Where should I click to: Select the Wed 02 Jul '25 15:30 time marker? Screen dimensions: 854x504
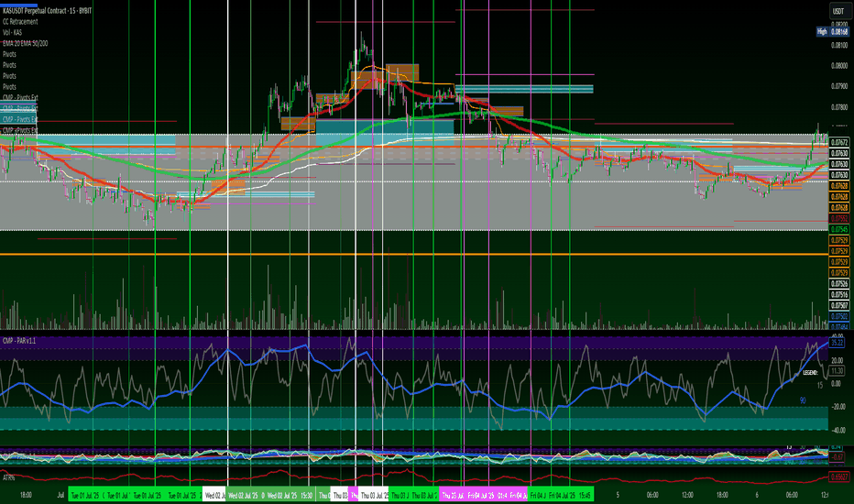tap(290, 495)
